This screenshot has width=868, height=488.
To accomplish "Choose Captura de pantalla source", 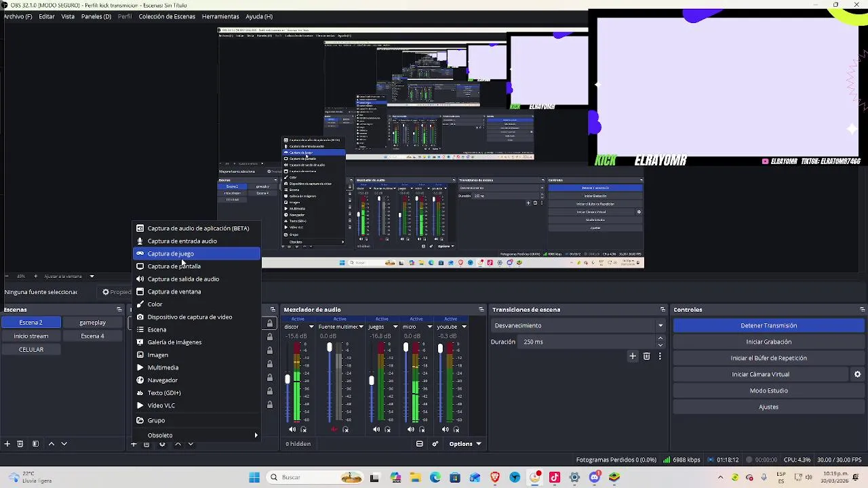I will pyautogui.click(x=196, y=266).
